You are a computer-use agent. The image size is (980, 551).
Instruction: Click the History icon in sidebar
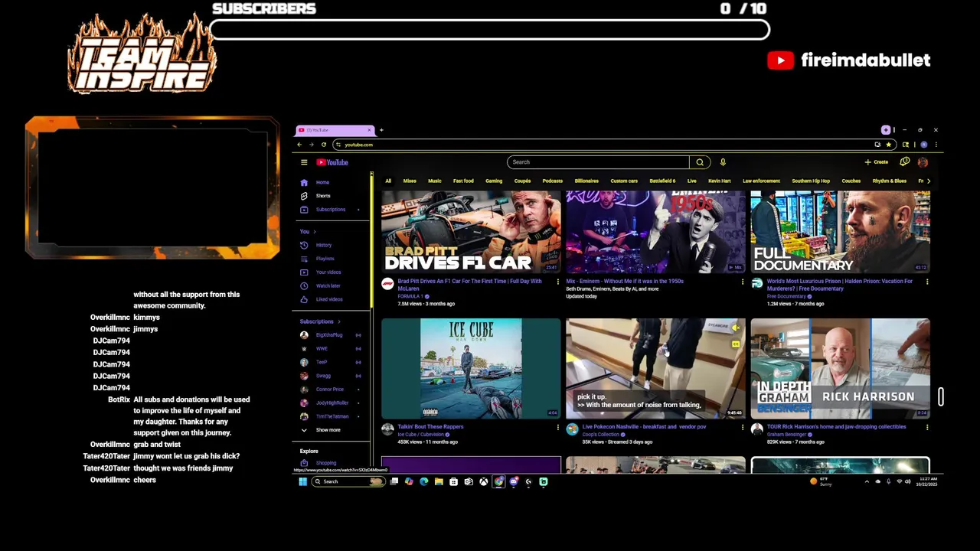(304, 245)
